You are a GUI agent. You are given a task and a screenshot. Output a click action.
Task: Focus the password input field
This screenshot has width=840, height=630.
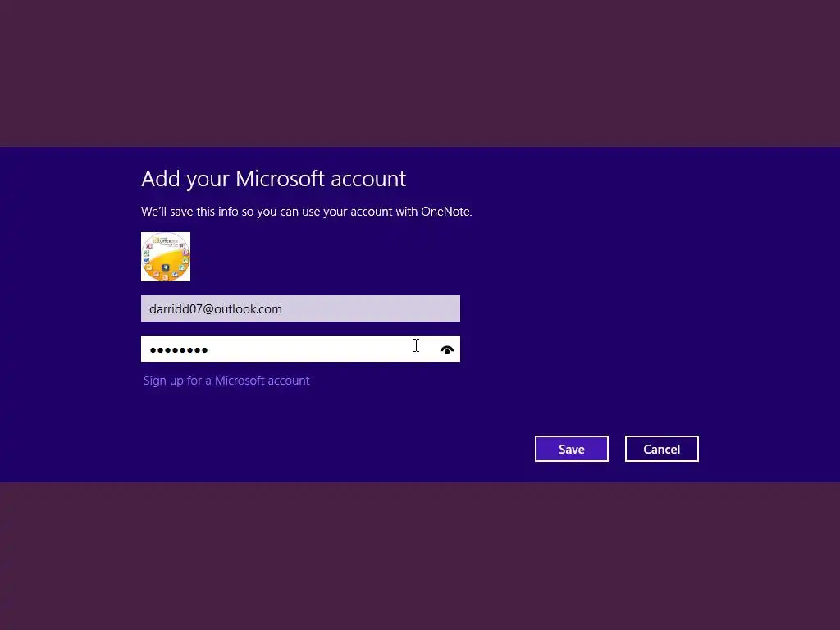(x=300, y=349)
